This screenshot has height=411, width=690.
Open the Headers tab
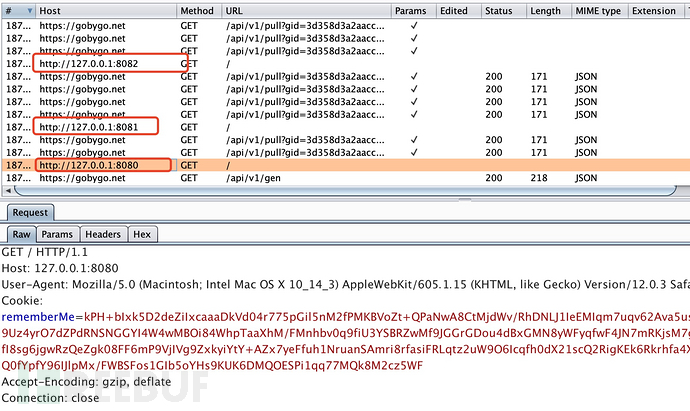[x=102, y=234]
